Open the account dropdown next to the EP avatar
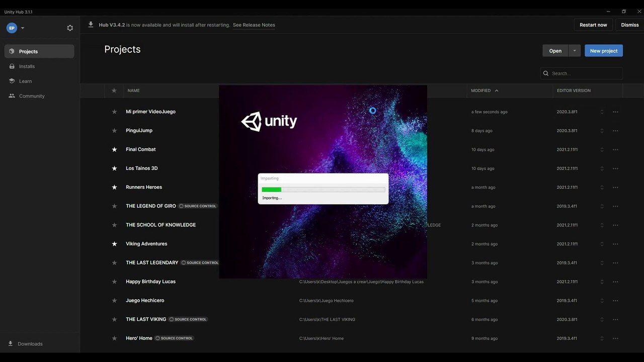This screenshot has height=362, width=644. 23,28
